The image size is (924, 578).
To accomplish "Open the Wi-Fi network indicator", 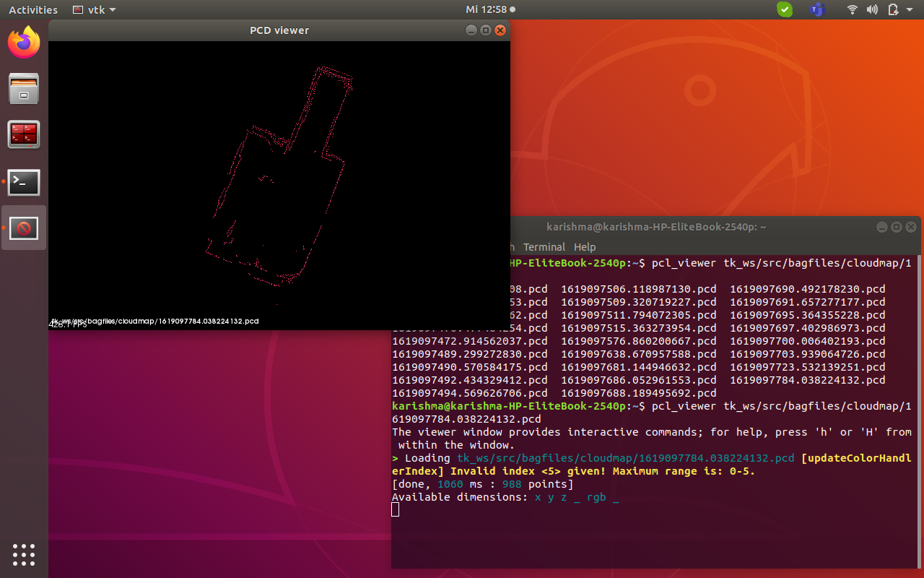I will [x=853, y=9].
